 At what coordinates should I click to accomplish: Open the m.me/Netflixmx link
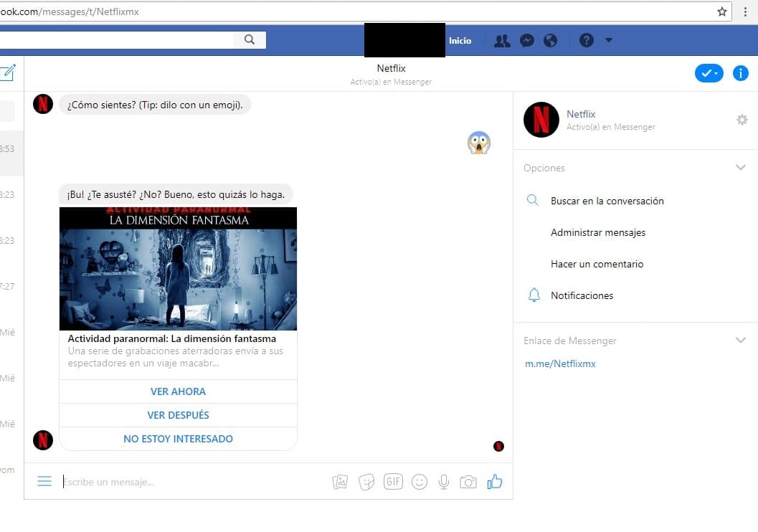point(560,364)
